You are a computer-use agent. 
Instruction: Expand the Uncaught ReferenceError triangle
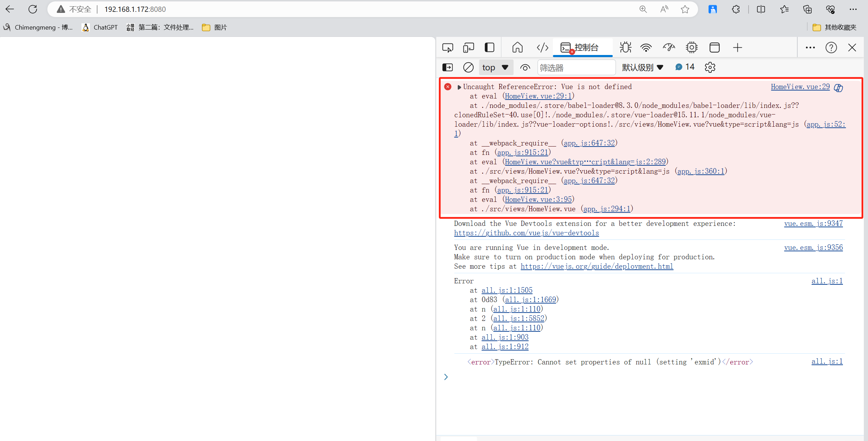coord(459,87)
